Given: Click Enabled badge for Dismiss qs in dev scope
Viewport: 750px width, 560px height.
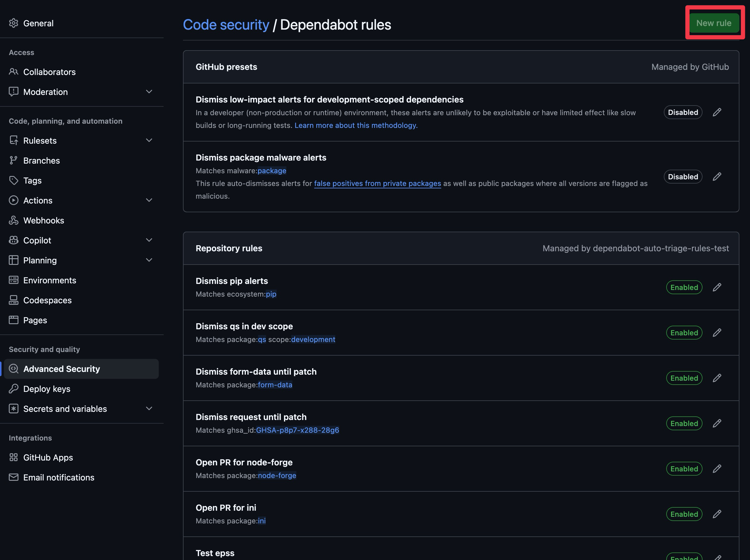Looking at the screenshot, I should click(x=684, y=333).
